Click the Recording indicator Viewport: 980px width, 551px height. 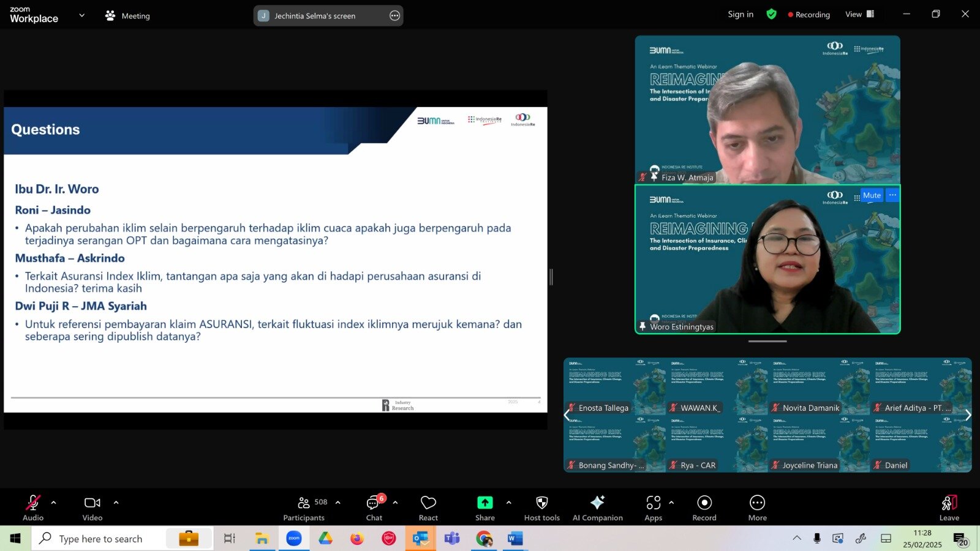click(x=809, y=15)
